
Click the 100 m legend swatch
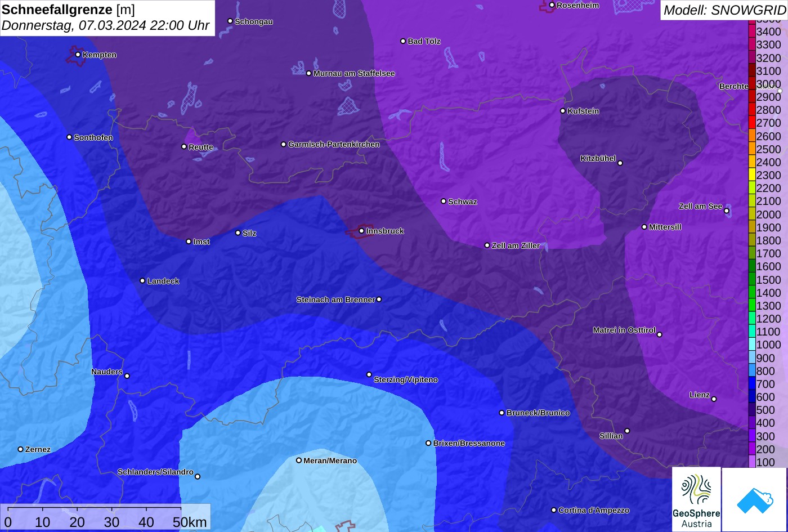tap(751, 462)
